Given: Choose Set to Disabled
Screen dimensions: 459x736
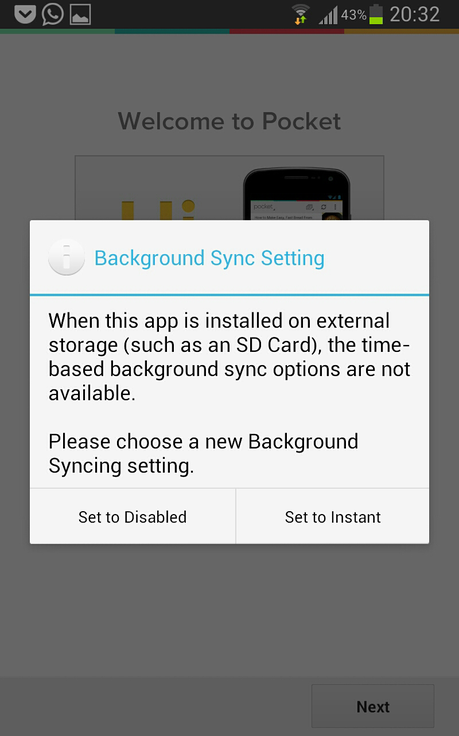Looking at the screenshot, I should 132,517.
